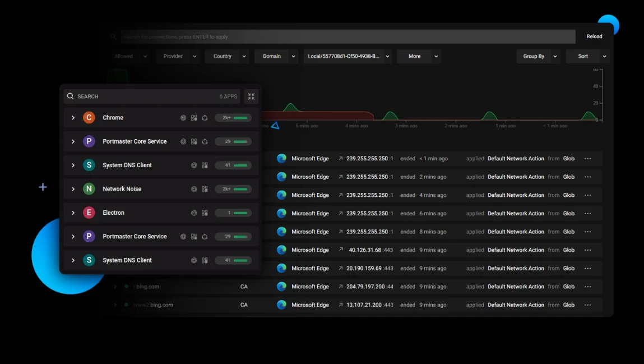
Task: Expand the Chrome app entry
Action: 73,118
